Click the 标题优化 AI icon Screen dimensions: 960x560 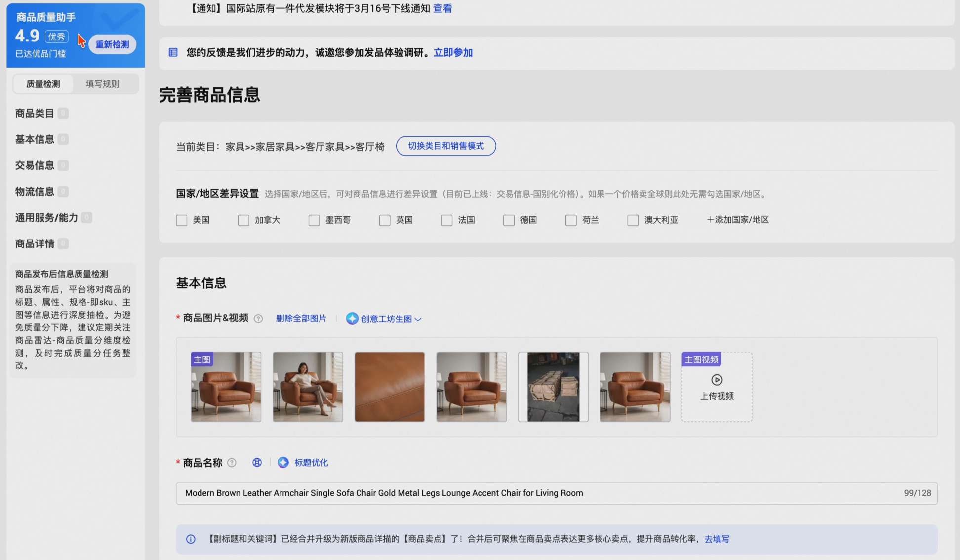(283, 463)
